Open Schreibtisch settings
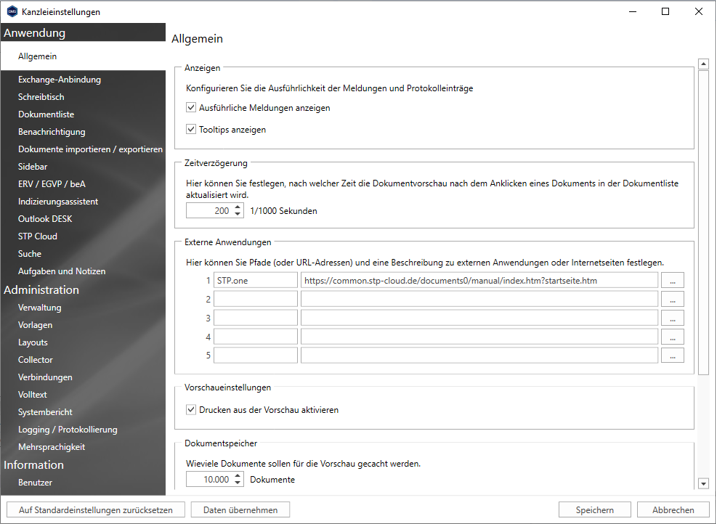Image resolution: width=716 pixels, height=525 pixels. [x=41, y=97]
